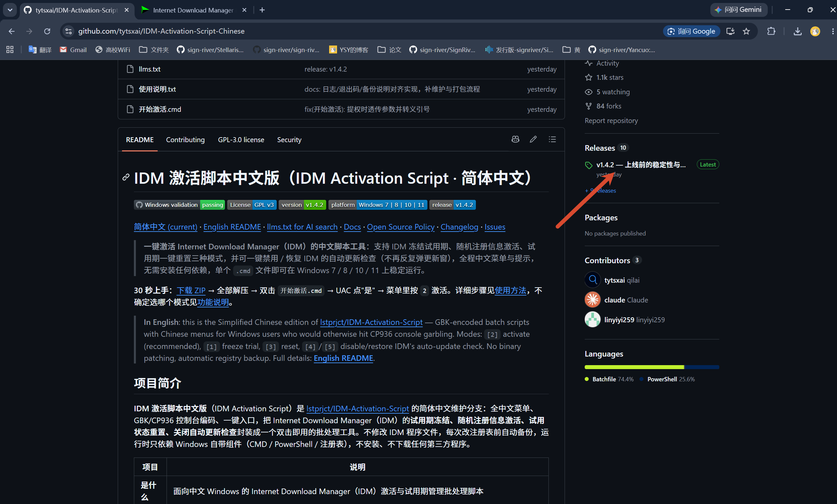This screenshot has width=837, height=504.
Task: Open the 使用说明.txt file
Action: (157, 89)
